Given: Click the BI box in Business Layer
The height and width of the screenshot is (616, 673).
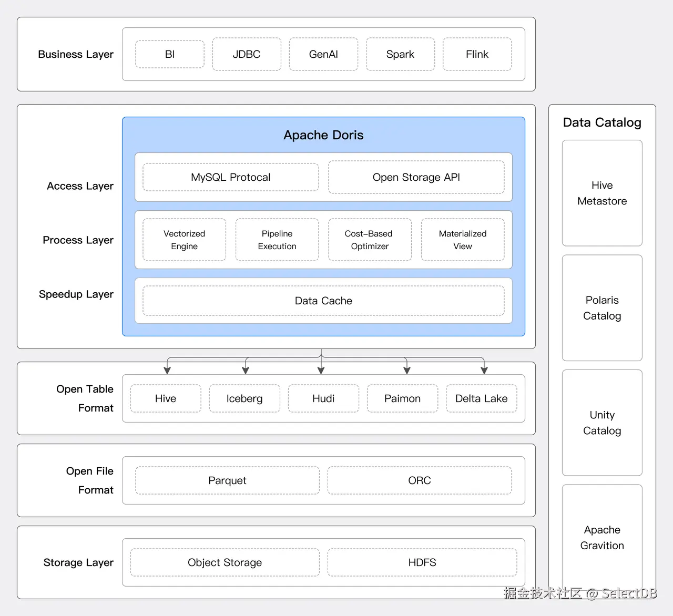Looking at the screenshot, I should pos(170,54).
